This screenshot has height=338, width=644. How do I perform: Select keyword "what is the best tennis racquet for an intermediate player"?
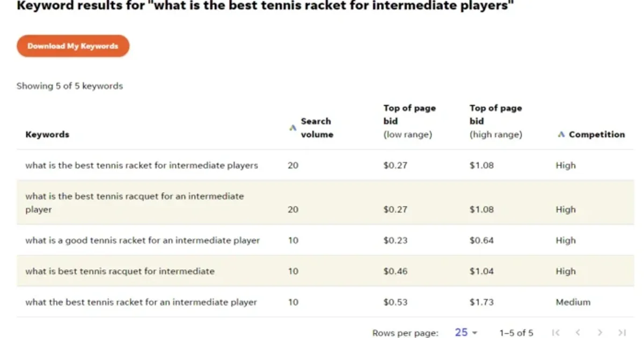(x=134, y=203)
